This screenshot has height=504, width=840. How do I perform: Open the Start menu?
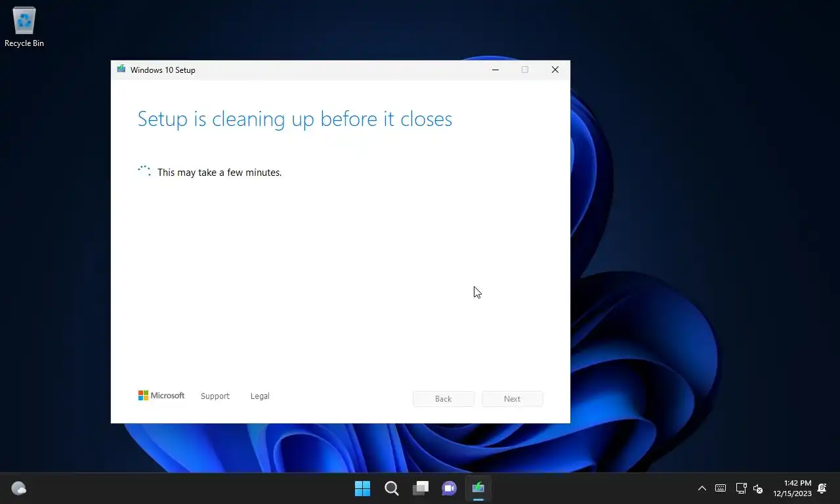362,488
